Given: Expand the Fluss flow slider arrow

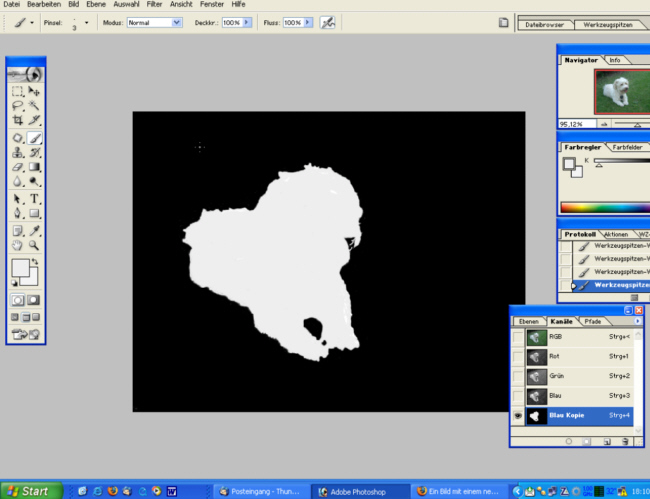Looking at the screenshot, I should [x=307, y=21].
